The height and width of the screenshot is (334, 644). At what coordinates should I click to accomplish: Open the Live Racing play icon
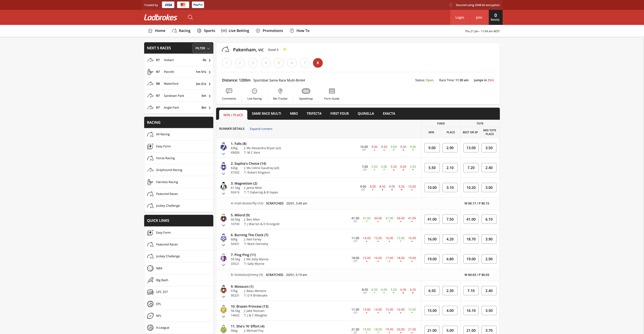[254, 91]
